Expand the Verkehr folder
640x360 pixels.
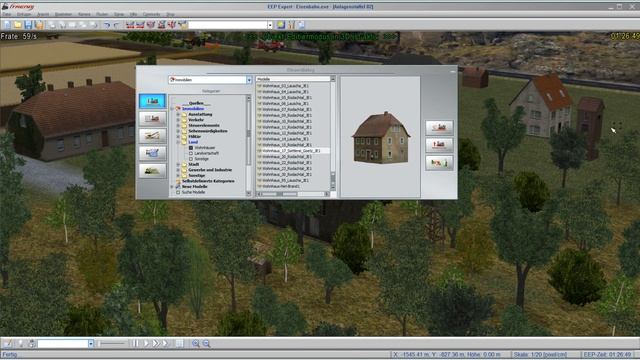(x=178, y=120)
